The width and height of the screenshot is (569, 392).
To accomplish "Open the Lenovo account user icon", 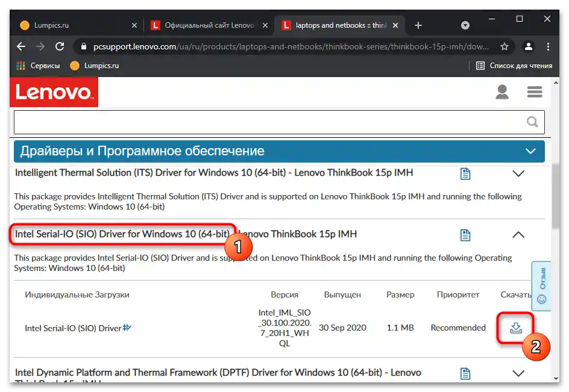I will point(502,92).
